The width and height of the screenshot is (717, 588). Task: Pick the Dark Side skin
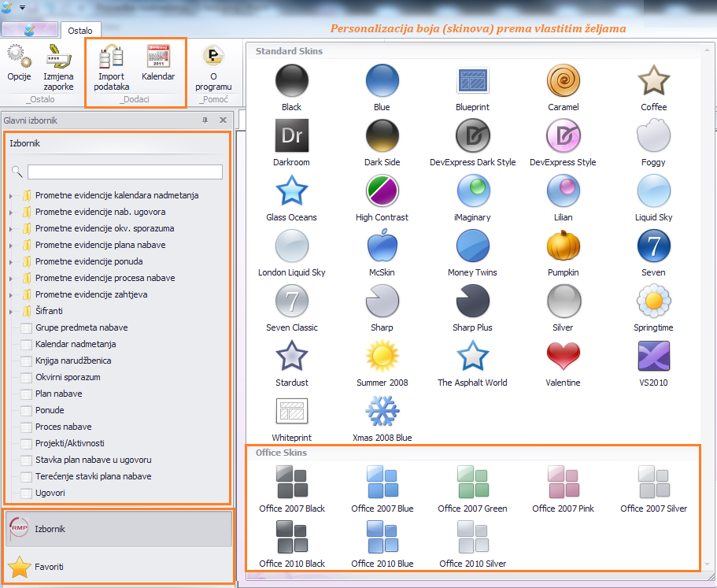click(382, 142)
